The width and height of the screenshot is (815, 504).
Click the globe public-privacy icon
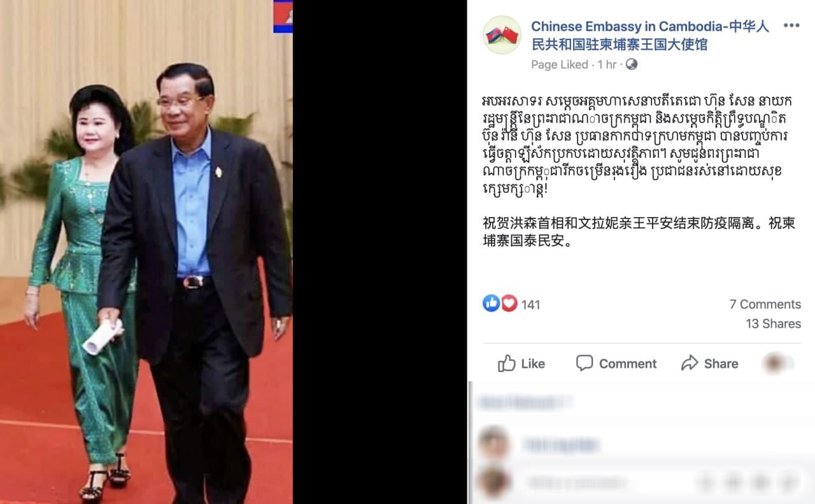click(632, 64)
